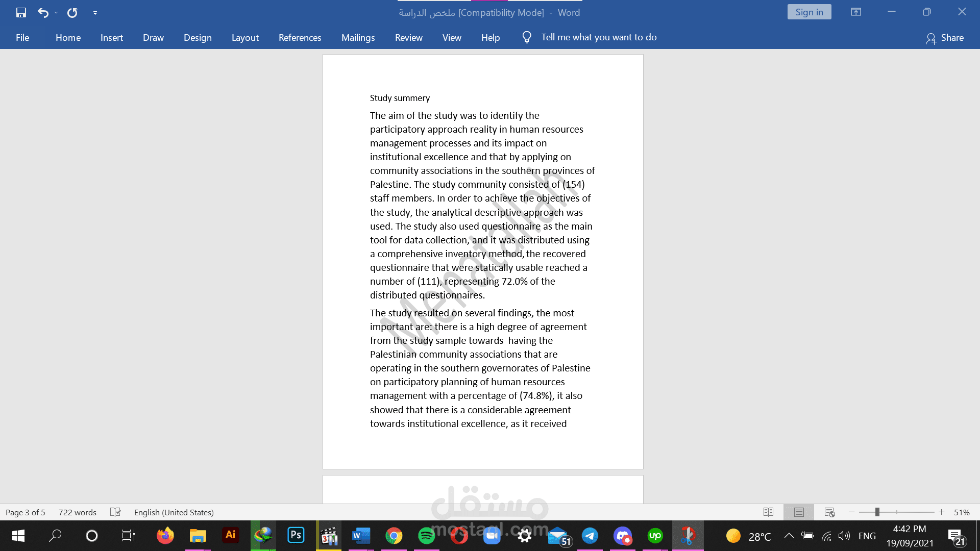
Task: Expand the Undo history dropdown arrow
Action: pos(56,13)
